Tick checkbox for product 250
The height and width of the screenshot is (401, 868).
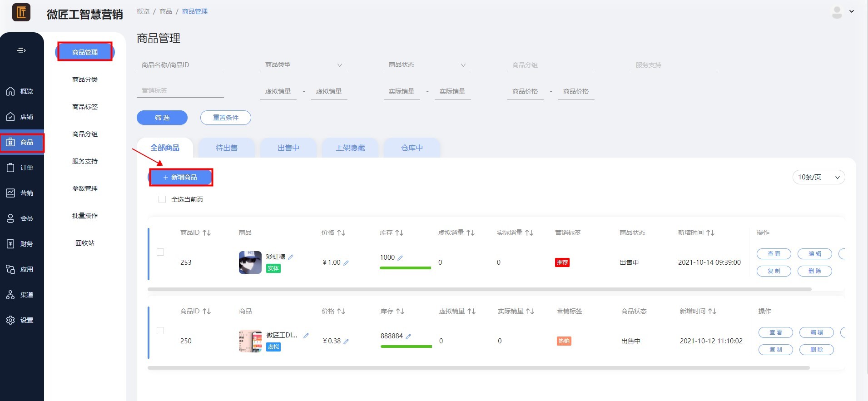(160, 331)
